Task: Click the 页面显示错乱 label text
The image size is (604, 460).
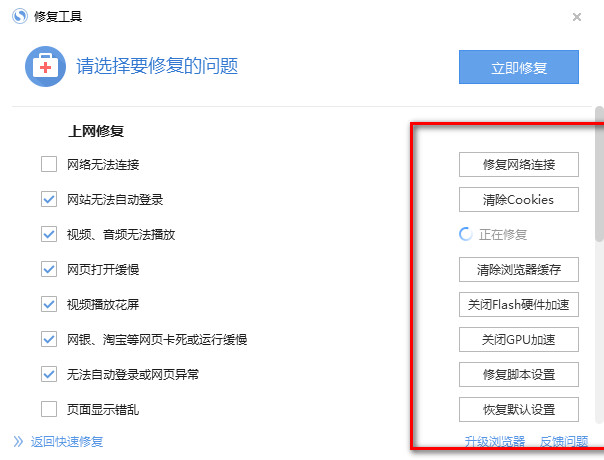Action: pyautogui.click(x=103, y=410)
